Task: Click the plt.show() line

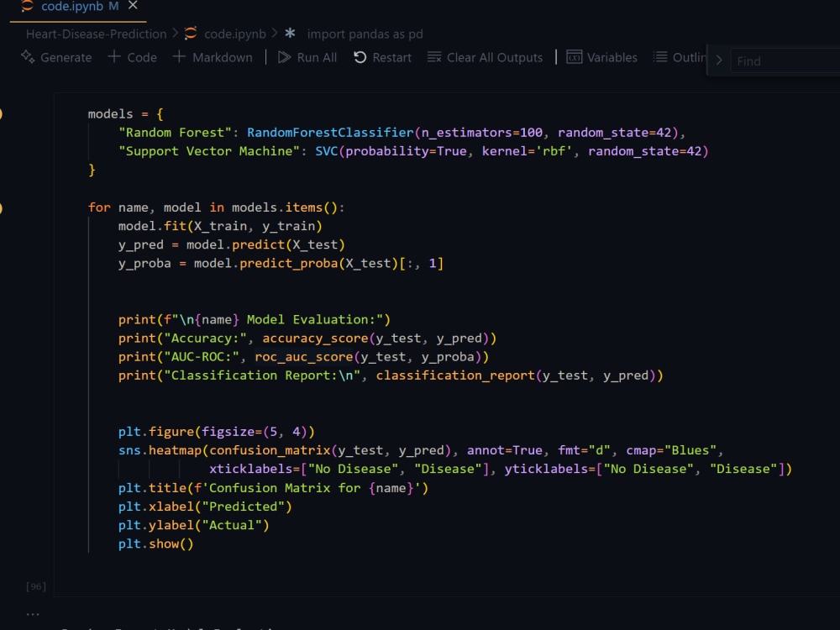Action: (156, 544)
